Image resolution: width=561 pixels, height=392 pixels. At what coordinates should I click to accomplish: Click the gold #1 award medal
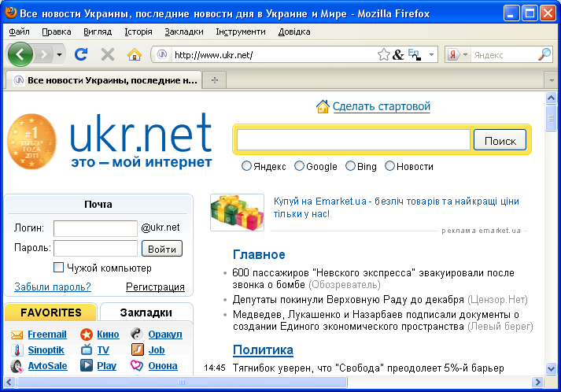(x=31, y=142)
